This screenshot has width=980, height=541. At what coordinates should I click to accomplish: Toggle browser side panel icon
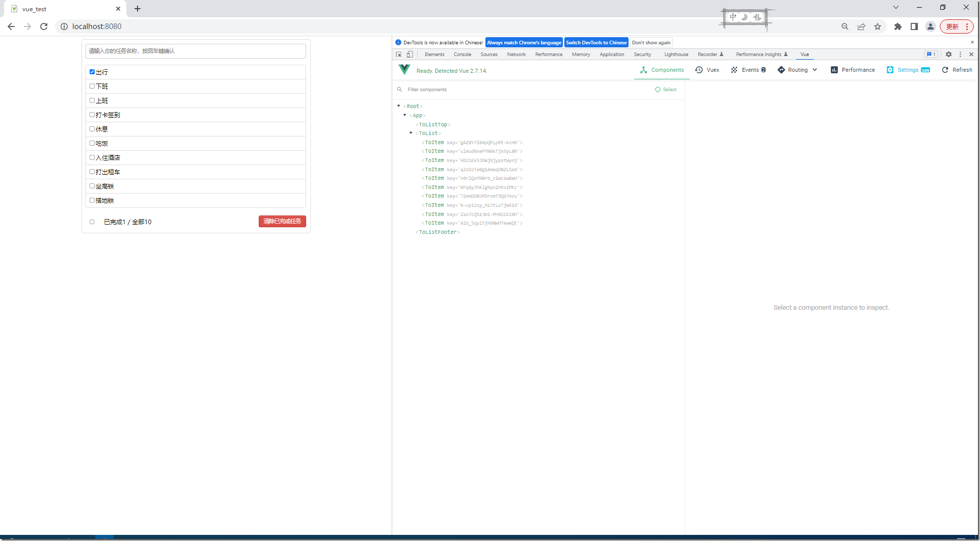point(914,26)
